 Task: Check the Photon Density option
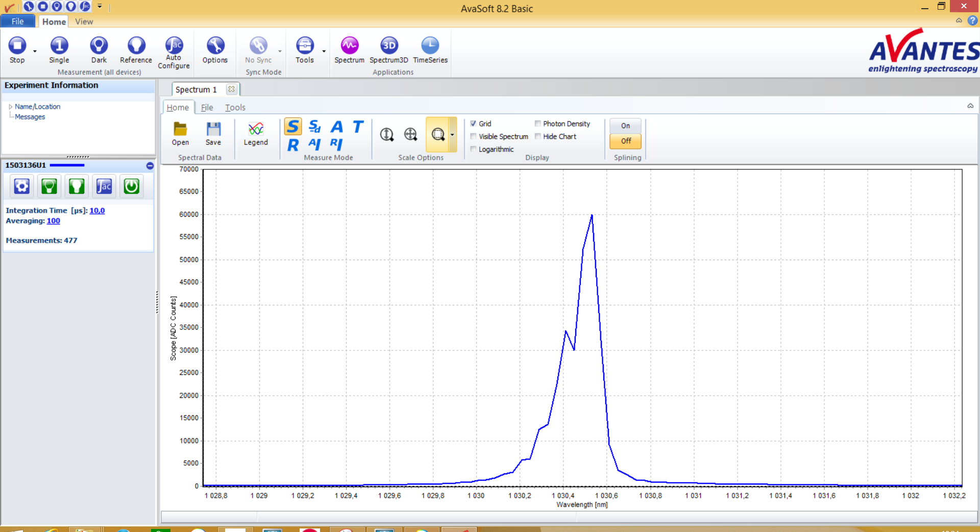pyautogui.click(x=538, y=123)
